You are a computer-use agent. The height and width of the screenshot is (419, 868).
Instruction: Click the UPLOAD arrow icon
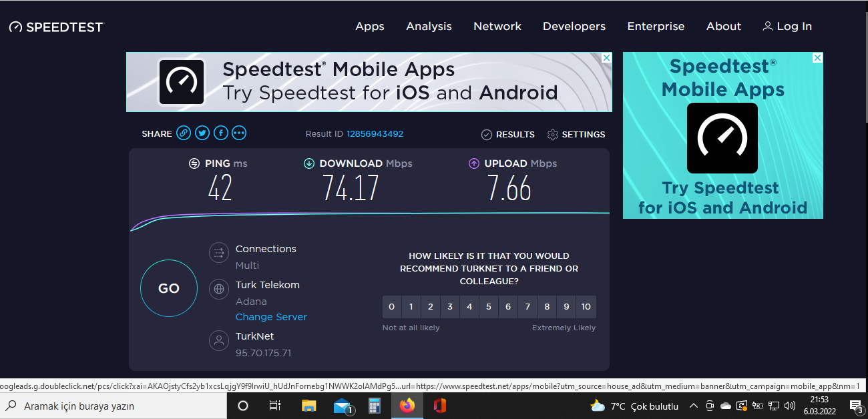point(474,163)
